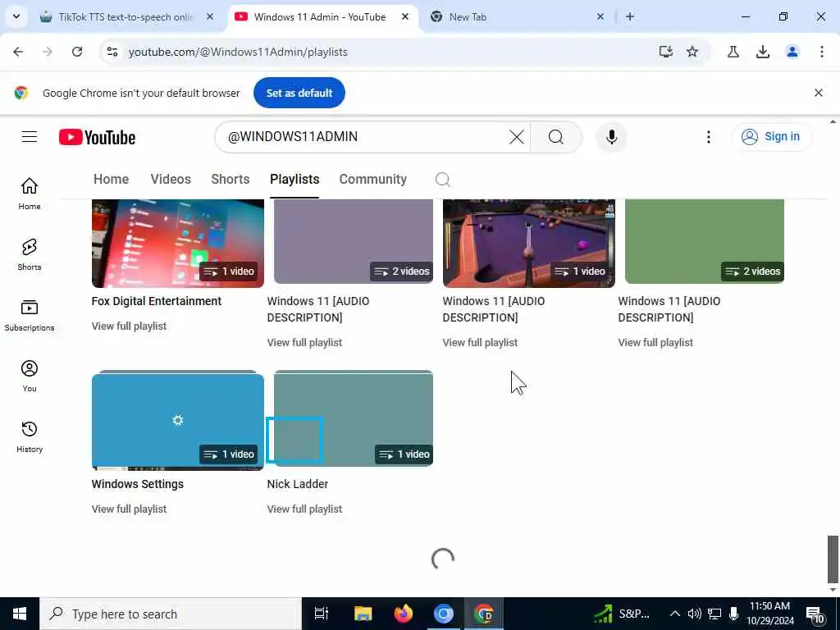Viewport: 840px width, 630px height.
Task: Open the Windows Settings playlist title
Action: 138,484
